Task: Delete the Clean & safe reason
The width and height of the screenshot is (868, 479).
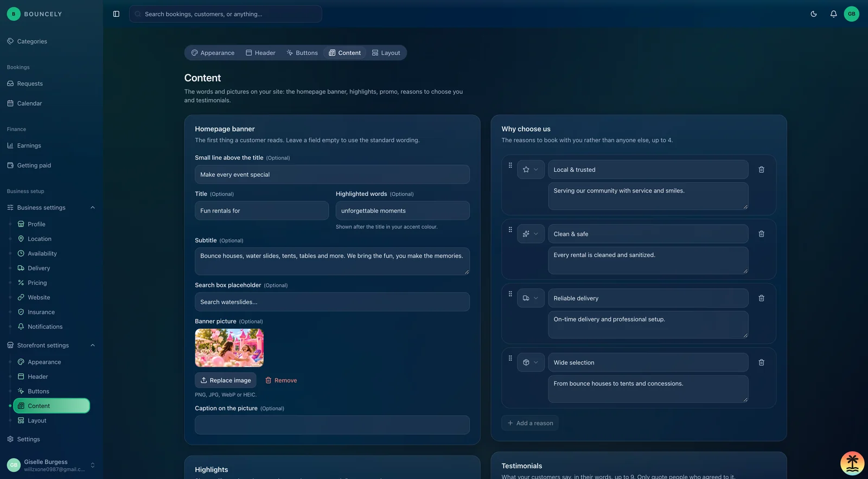Action: (x=762, y=234)
